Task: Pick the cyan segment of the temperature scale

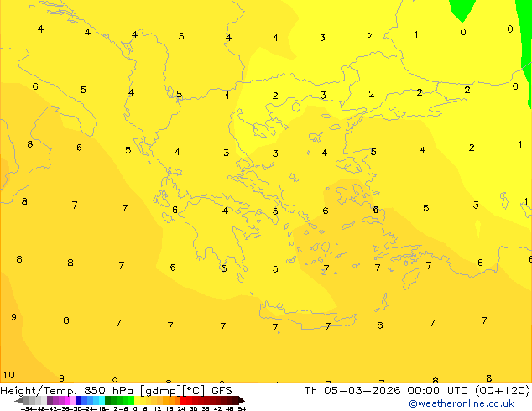Action: [102, 400]
